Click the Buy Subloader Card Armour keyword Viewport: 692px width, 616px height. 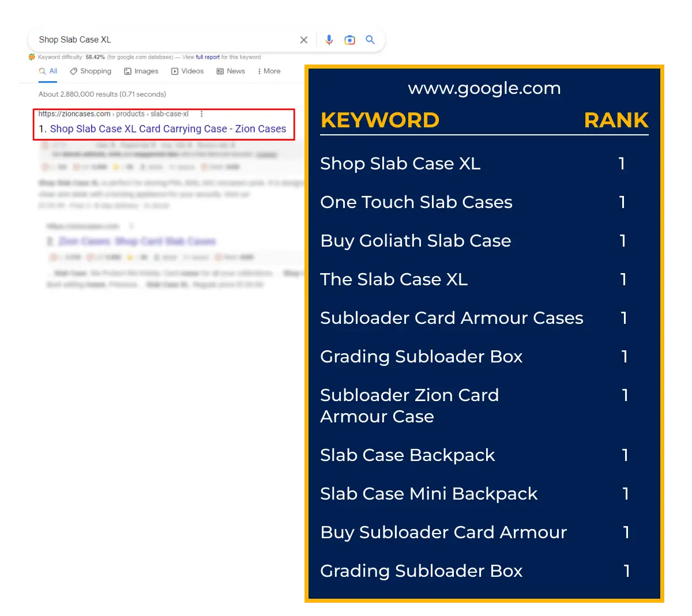pos(444,532)
